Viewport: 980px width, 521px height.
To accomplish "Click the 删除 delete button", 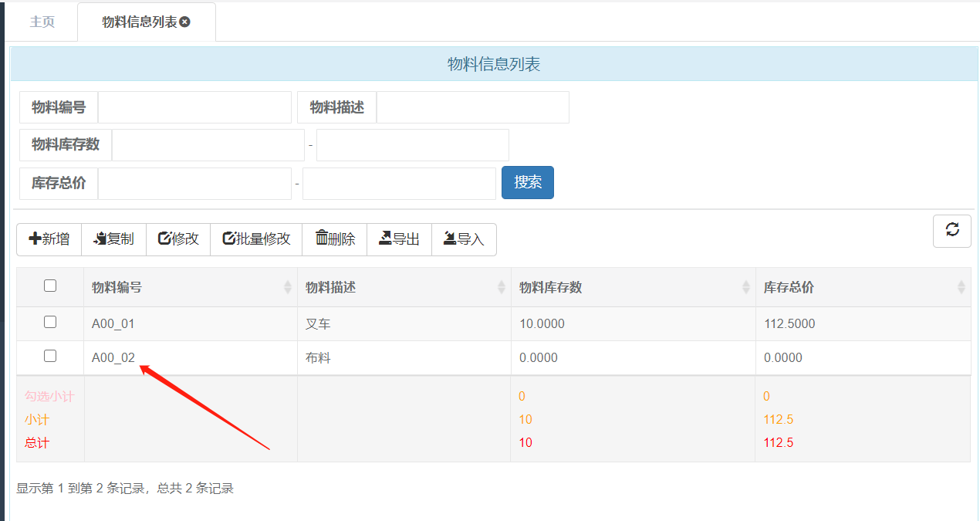I will coord(335,239).
